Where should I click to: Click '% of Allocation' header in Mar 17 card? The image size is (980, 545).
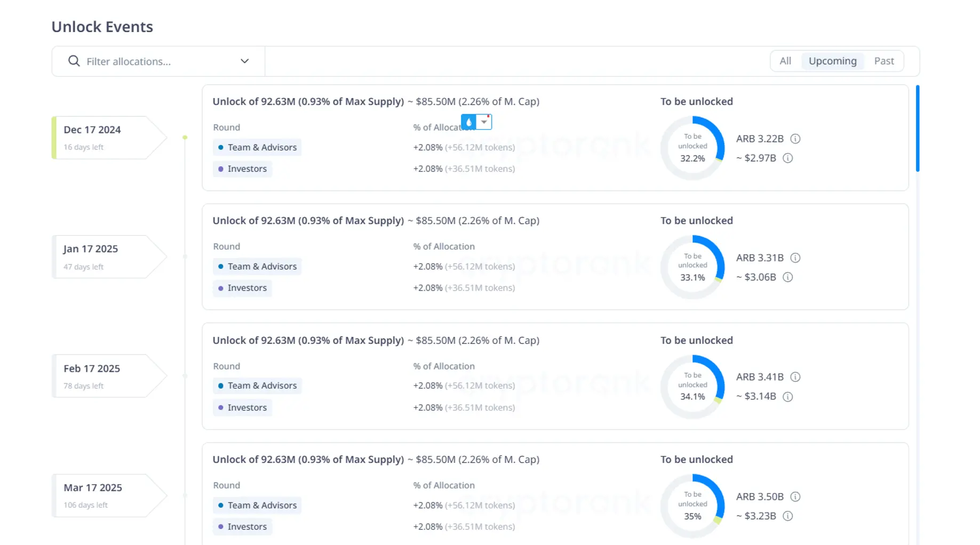pos(444,485)
